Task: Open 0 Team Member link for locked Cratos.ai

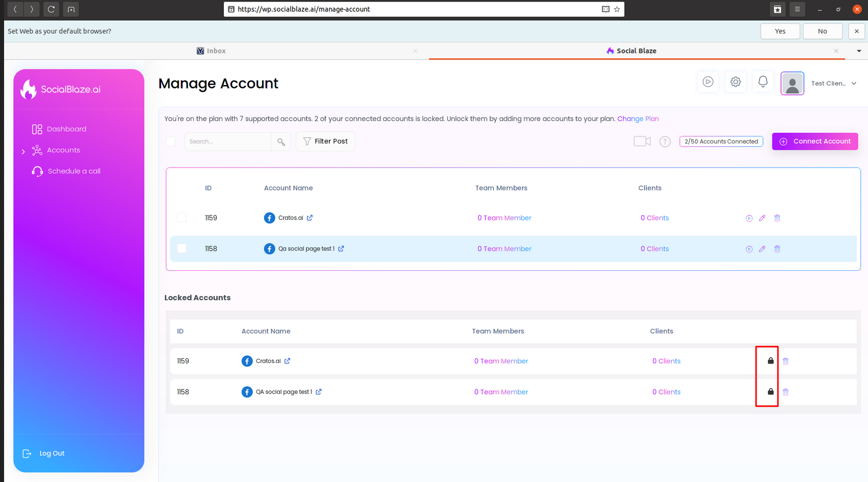Action: coord(501,361)
